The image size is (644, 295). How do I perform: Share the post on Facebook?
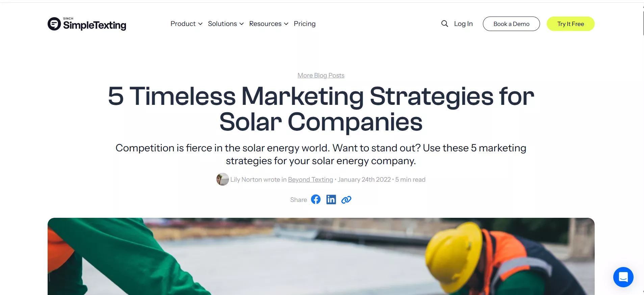point(316,200)
